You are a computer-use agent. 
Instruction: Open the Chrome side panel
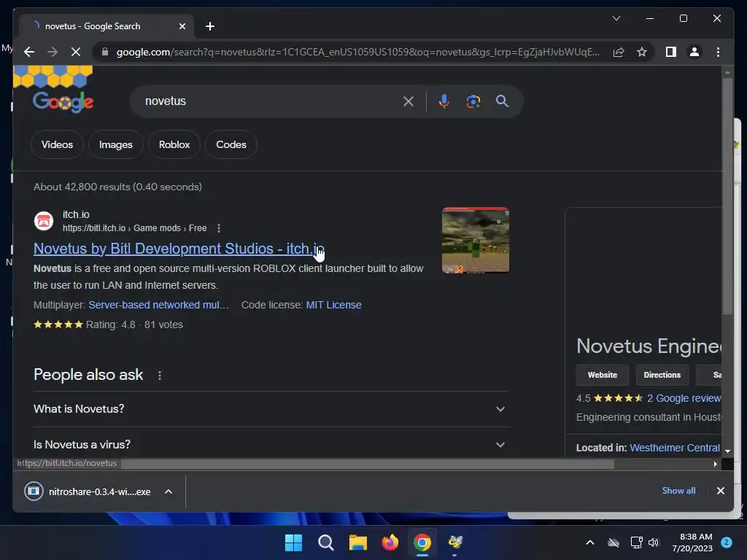671,52
